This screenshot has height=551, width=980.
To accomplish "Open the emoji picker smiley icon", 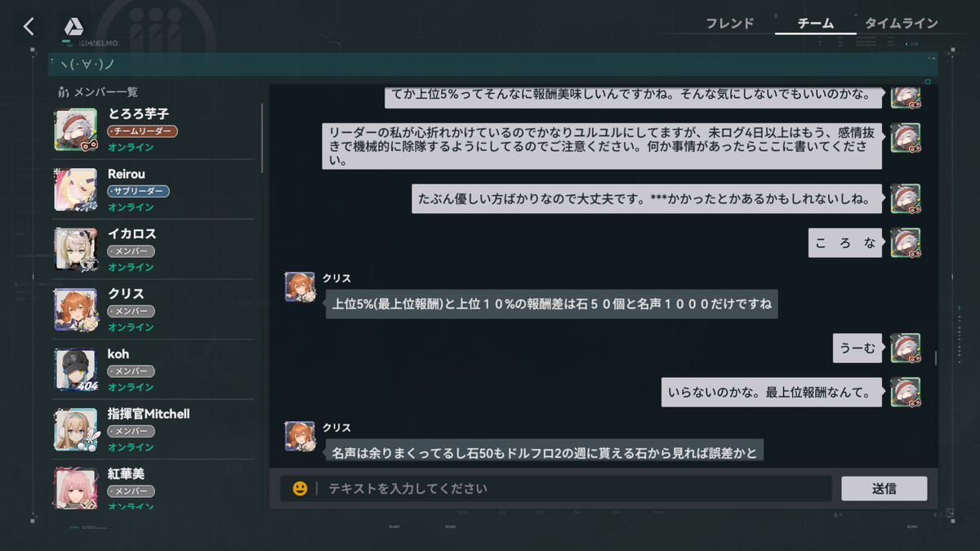I will [300, 488].
